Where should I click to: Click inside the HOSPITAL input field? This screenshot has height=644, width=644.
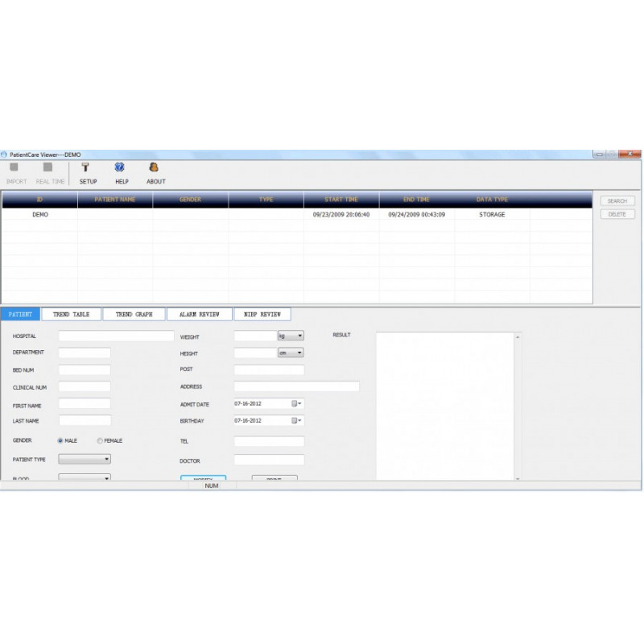(115, 335)
